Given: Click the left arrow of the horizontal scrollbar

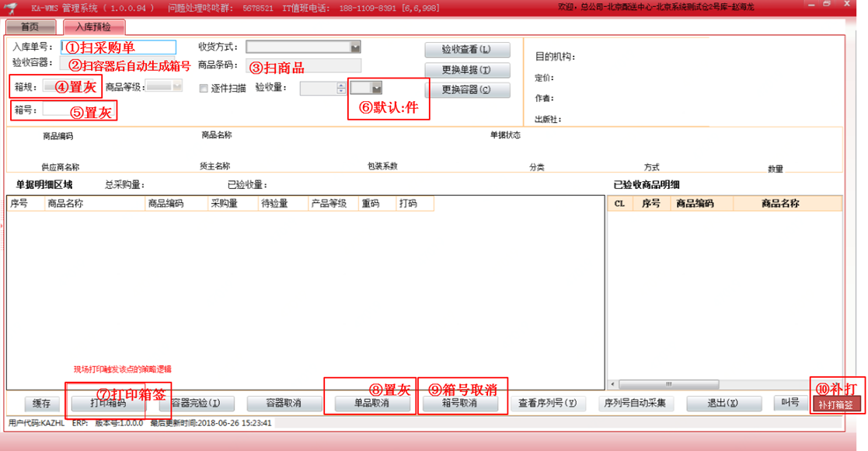Looking at the screenshot, I should 613,384.
